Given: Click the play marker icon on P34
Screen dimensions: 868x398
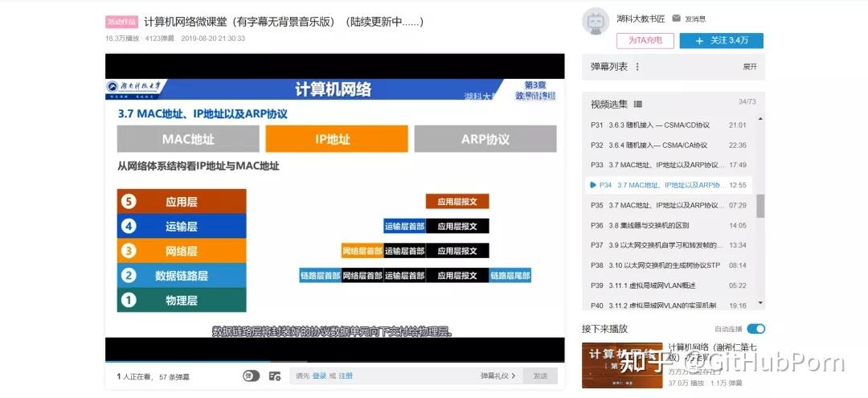Looking at the screenshot, I should pyautogui.click(x=593, y=185).
